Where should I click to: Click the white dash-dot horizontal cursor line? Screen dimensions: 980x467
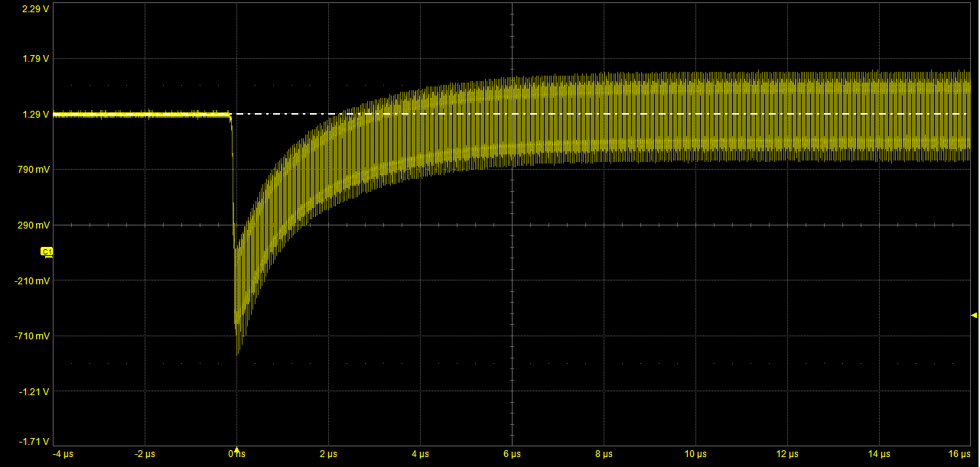pyautogui.click(x=601, y=114)
